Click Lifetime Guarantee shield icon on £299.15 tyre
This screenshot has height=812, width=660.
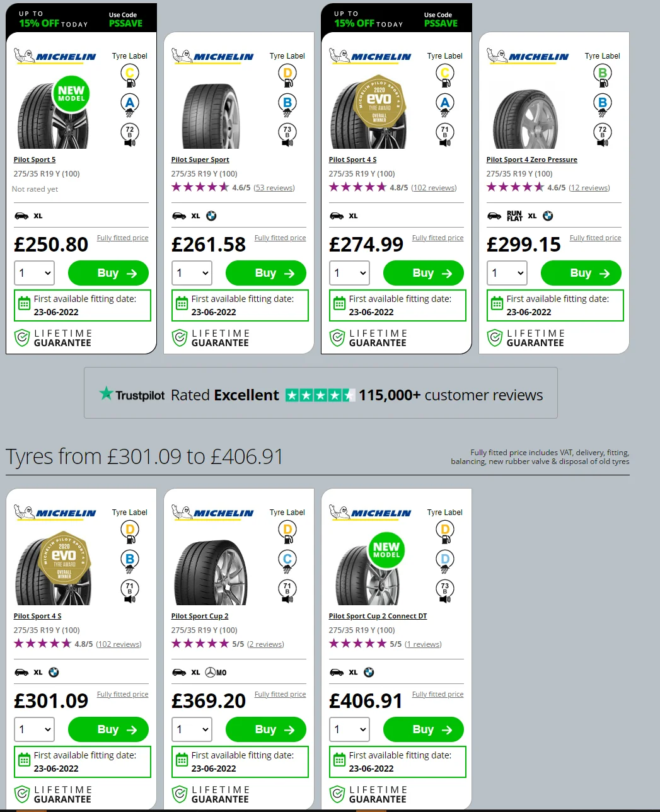point(495,338)
